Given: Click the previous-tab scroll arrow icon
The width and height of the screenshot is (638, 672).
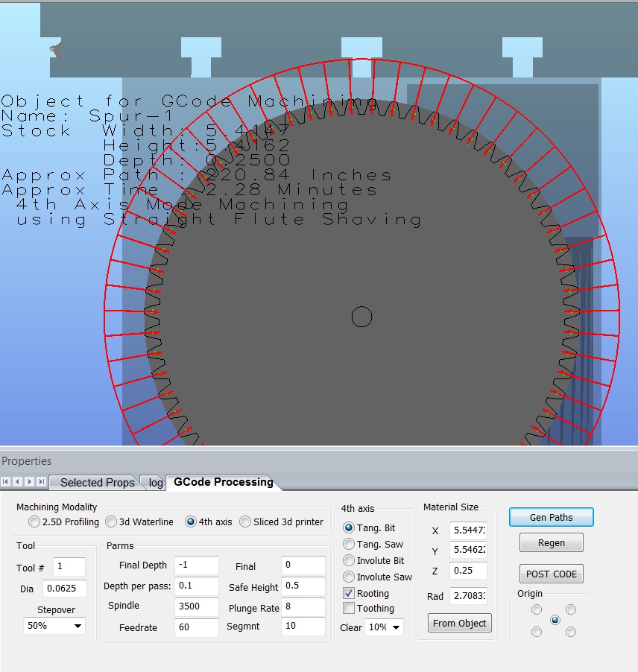Looking at the screenshot, I should (18, 482).
